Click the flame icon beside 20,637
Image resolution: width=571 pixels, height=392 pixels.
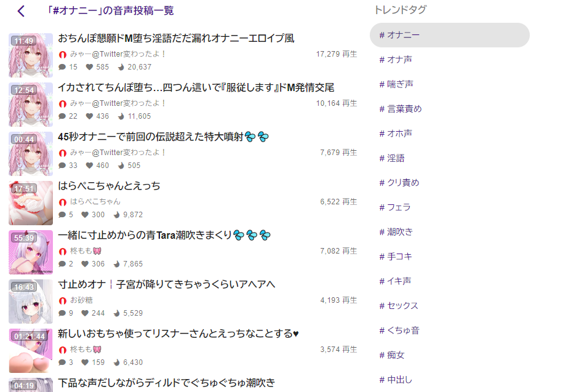121,67
